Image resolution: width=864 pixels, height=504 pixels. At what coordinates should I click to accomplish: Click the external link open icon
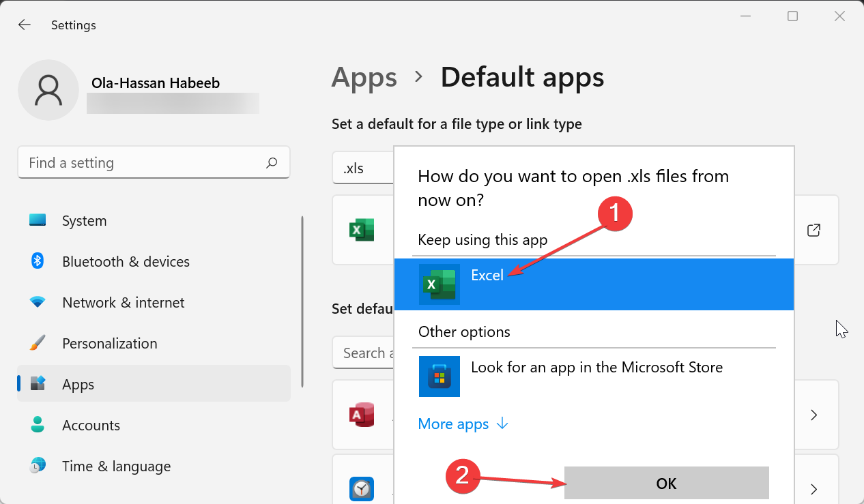click(x=813, y=230)
